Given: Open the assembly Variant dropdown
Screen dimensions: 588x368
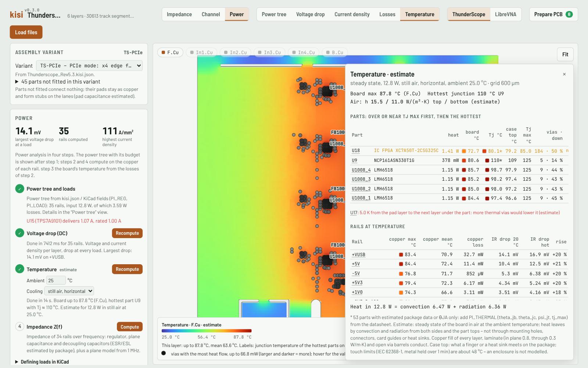Looking at the screenshot, I should coord(89,66).
